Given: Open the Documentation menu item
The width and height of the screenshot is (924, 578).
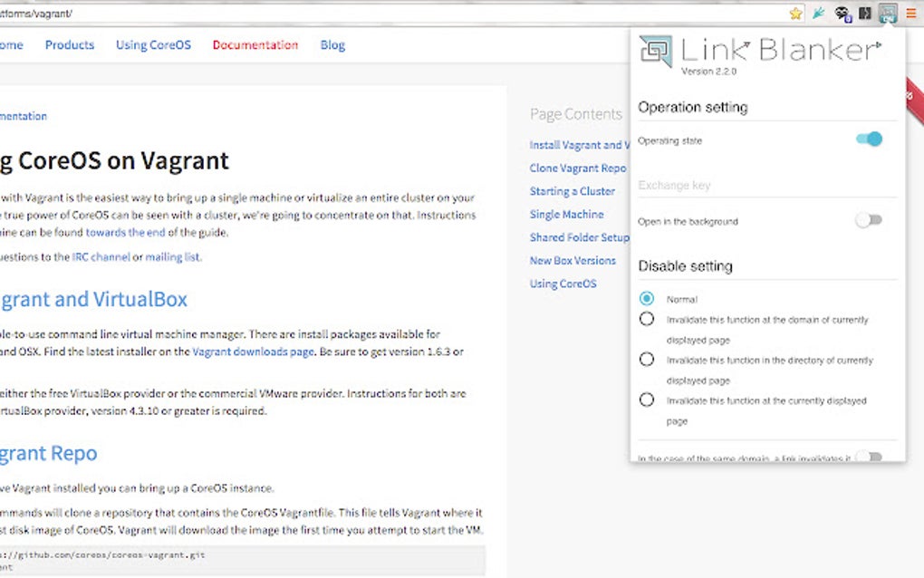Looking at the screenshot, I should point(255,44).
